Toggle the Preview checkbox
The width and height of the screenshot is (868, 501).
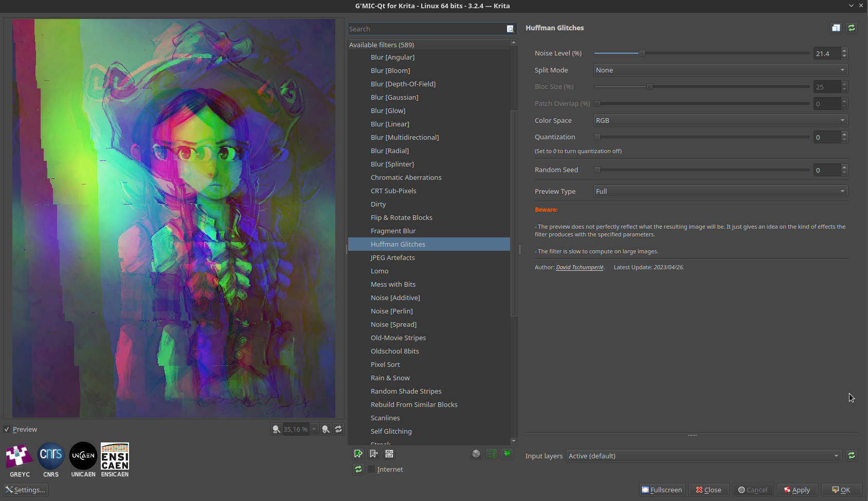(7, 430)
